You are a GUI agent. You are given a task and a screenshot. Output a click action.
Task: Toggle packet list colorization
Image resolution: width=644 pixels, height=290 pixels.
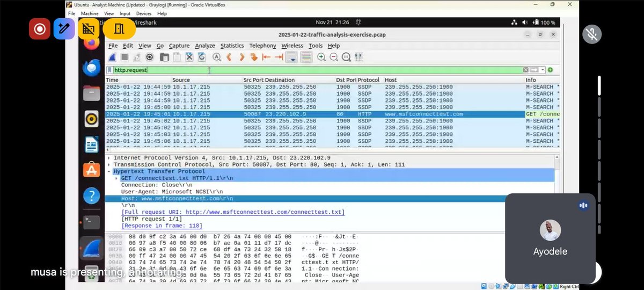306,57
